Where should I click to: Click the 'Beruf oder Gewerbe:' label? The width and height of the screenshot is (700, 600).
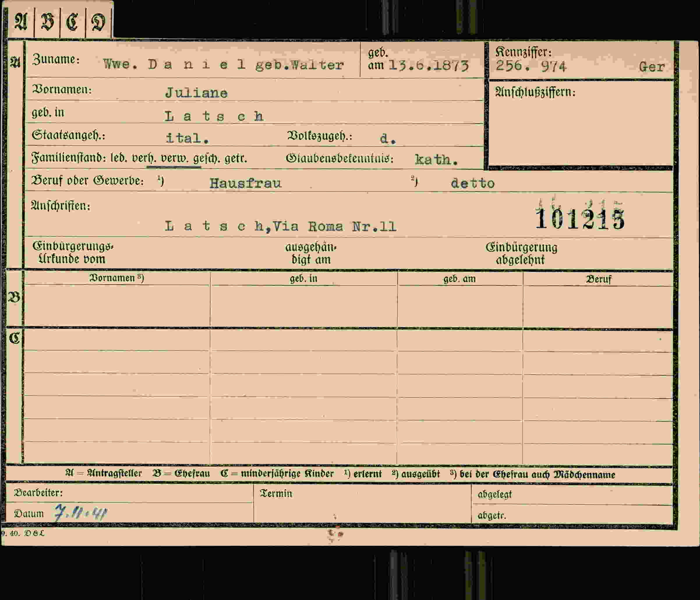tap(88, 181)
